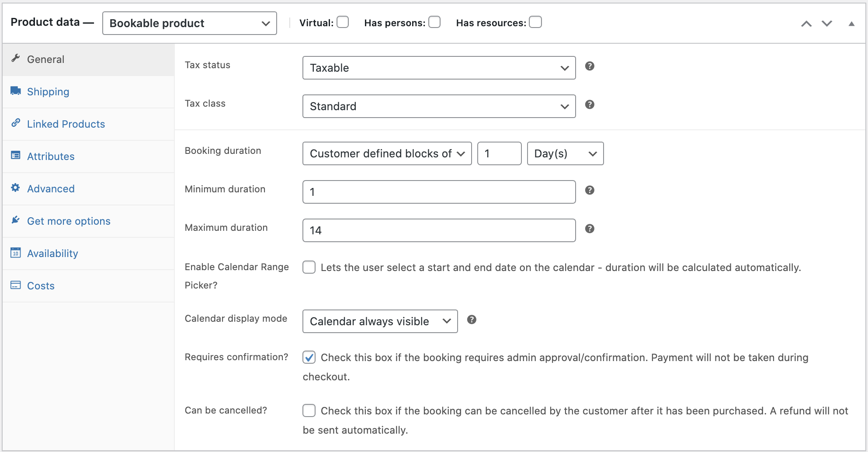The width and height of the screenshot is (868, 452).
Task: Tick the Has persons checkbox
Action: tap(434, 22)
